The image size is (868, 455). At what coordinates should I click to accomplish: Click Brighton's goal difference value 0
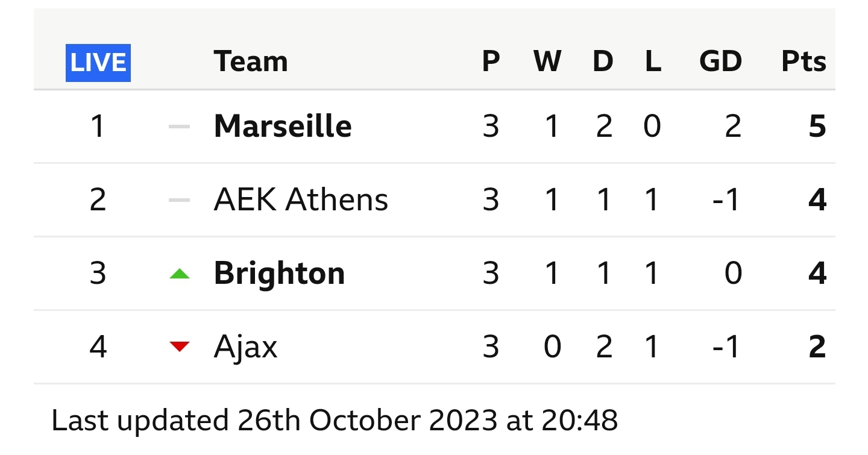click(733, 274)
